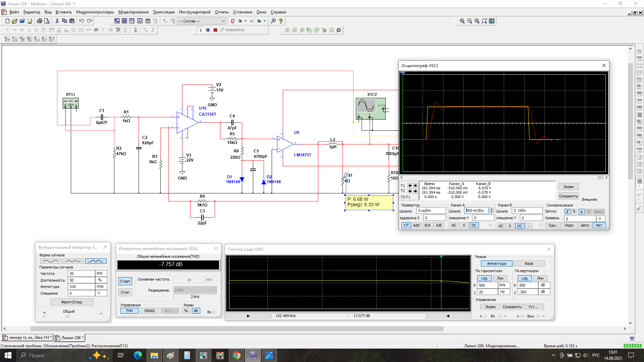The image size is (644, 362).
Task: Click the Zoom in magnifier icon
Action: pyautogui.click(x=462, y=21)
